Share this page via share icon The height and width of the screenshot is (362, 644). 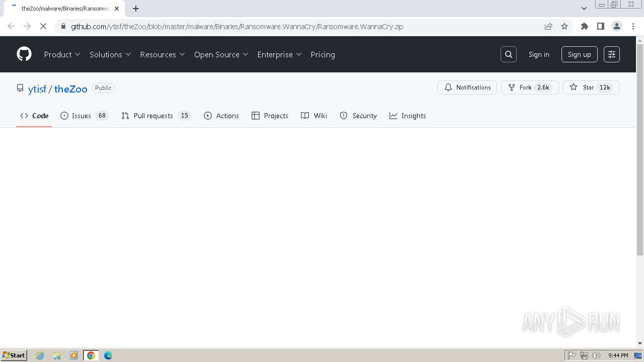click(x=548, y=26)
